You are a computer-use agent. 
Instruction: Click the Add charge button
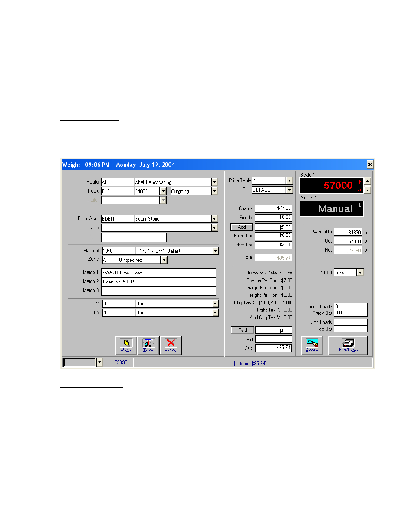(x=241, y=227)
